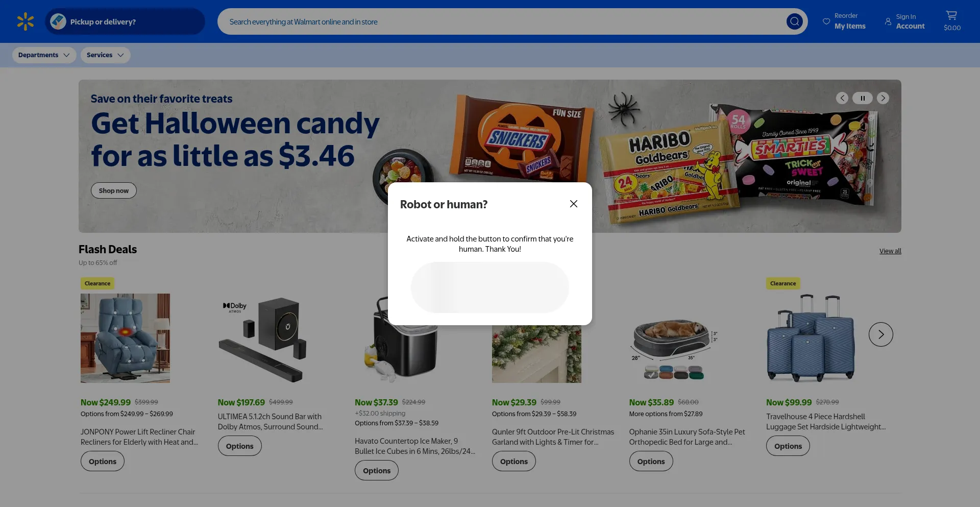Open Reorder My Items heart icon
The height and width of the screenshot is (507, 980).
(x=826, y=21)
